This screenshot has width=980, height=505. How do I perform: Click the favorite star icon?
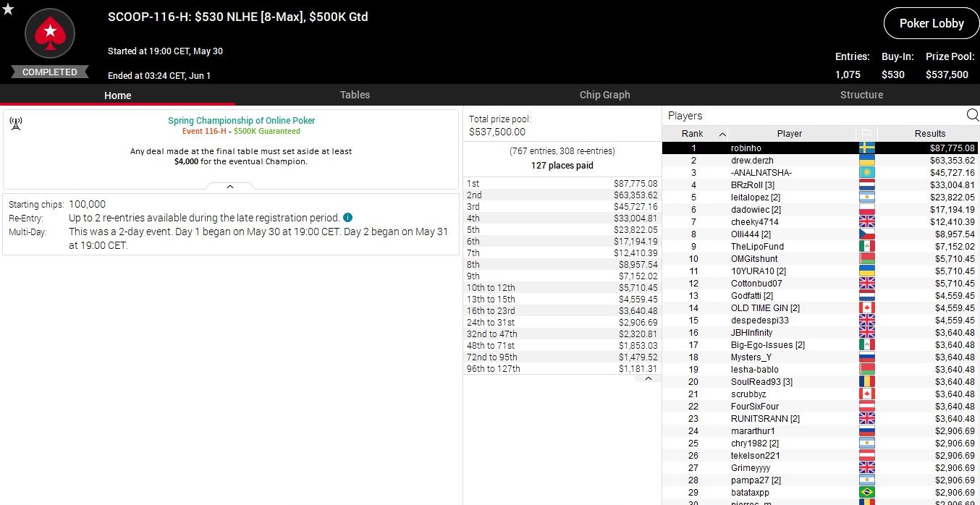point(8,9)
